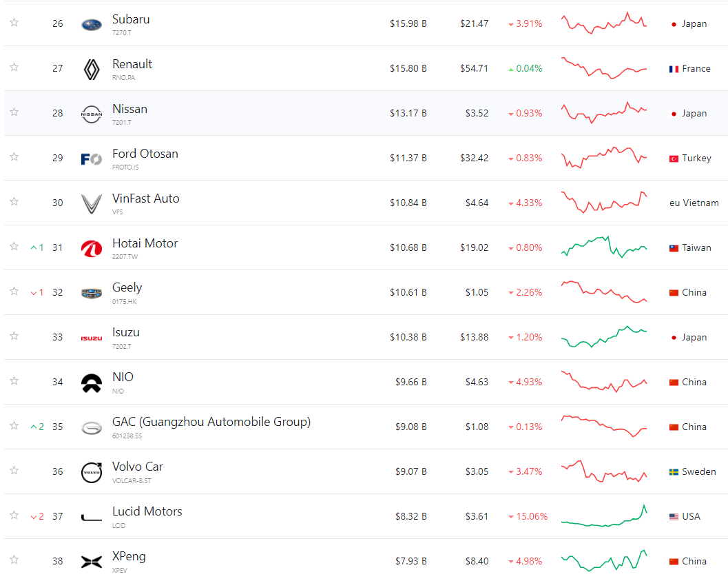The height and width of the screenshot is (581, 728).
Task: Toggle favorite star for Geely
Action: (14, 292)
